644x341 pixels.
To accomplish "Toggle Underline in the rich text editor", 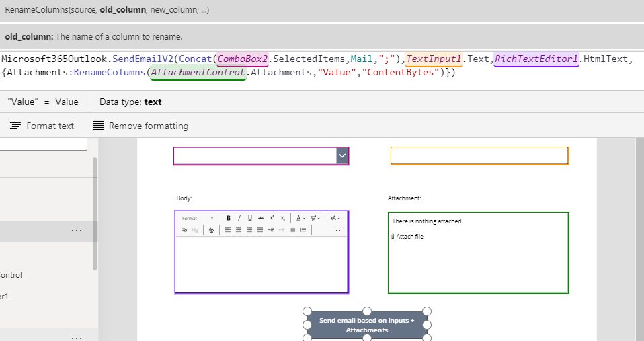I will pos(249,218).
